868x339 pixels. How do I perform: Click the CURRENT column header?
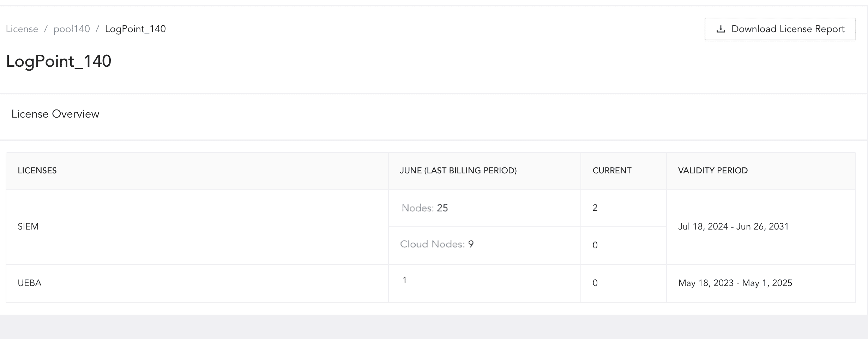[612, 171]
